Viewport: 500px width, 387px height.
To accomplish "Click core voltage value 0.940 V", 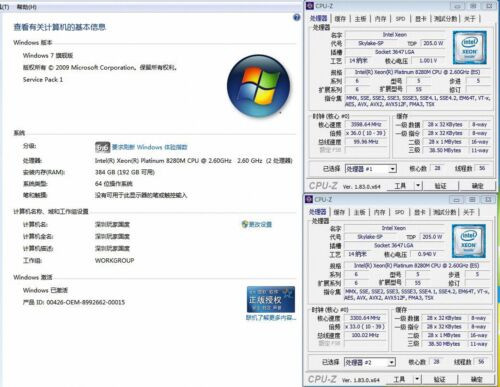I will point(427,254).
